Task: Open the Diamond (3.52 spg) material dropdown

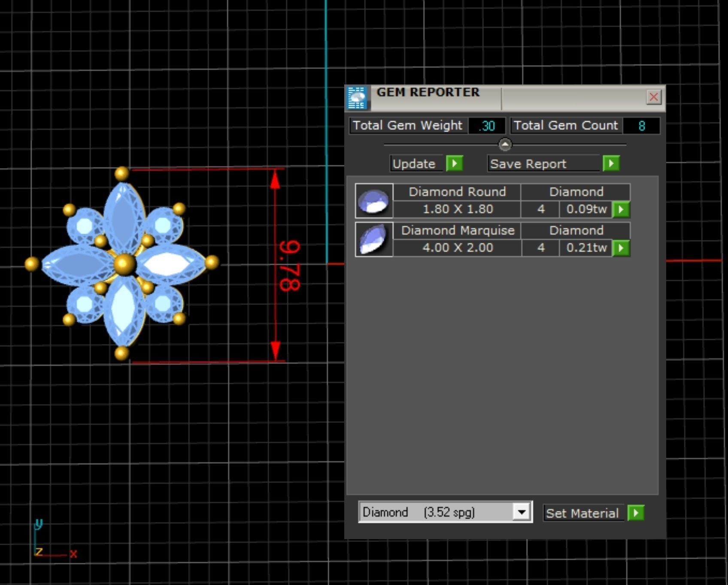Action: (x=522, y=512)
